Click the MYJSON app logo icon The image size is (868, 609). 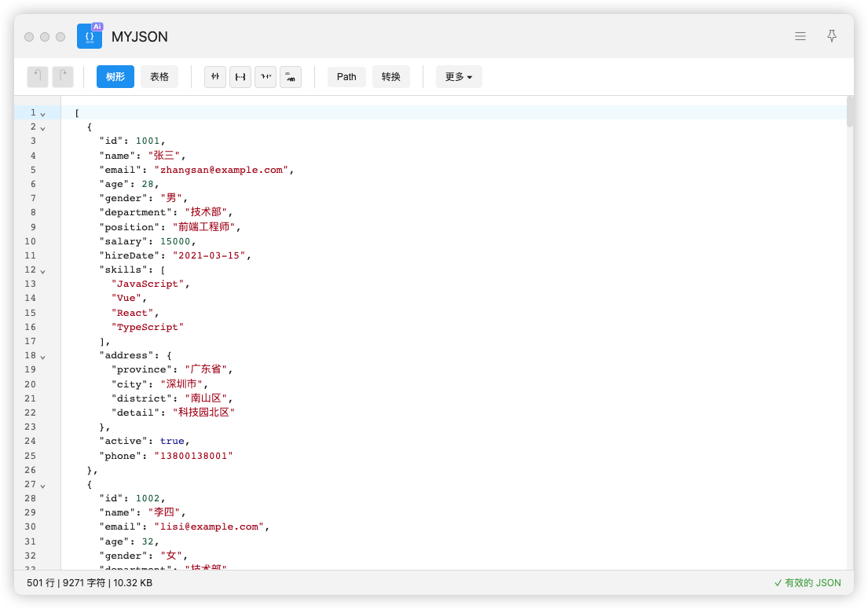(x=90, y=36)
